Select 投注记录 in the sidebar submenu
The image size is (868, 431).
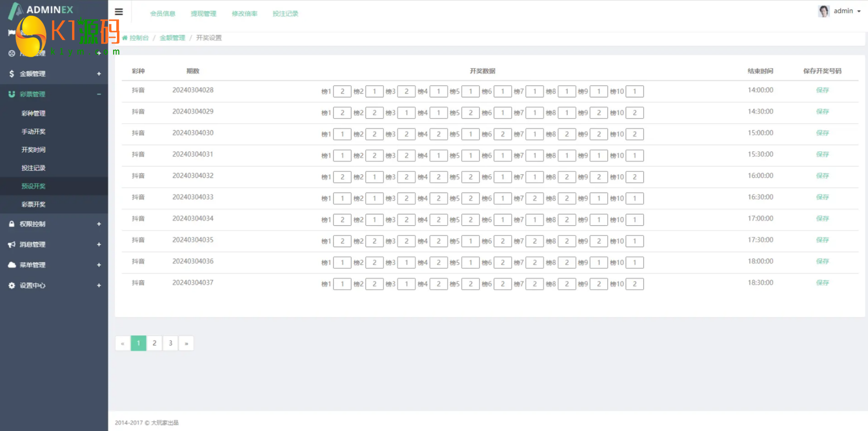(x=33, y=168)
